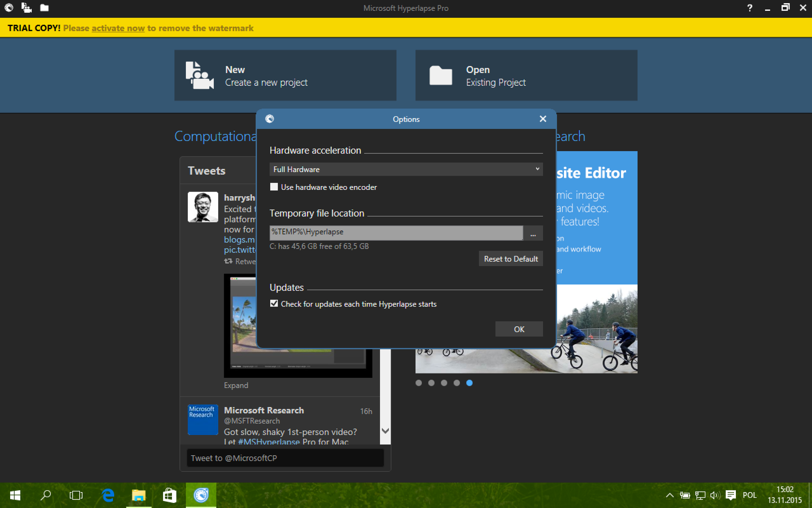Viewport: 812px width, 508px height.
Task: Click the Hyperlapse globe icon in title bar
Action: [9, 7]
